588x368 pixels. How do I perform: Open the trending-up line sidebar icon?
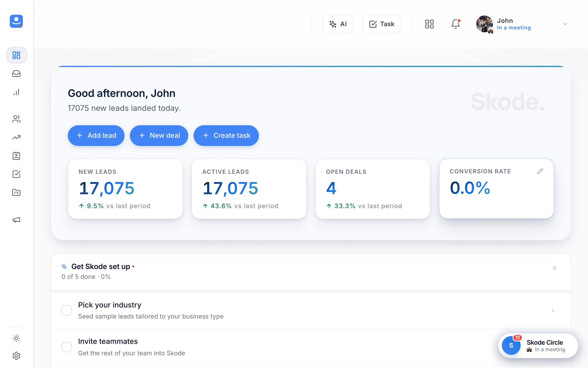pyautogui.click(x=16, y=138)
